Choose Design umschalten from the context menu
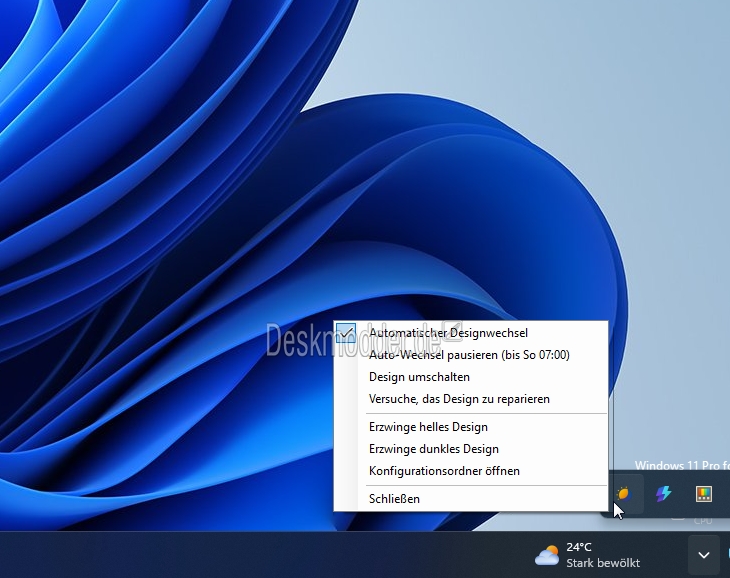The width and height of the screenshot is (730, 578). click(x=471, y=377)
